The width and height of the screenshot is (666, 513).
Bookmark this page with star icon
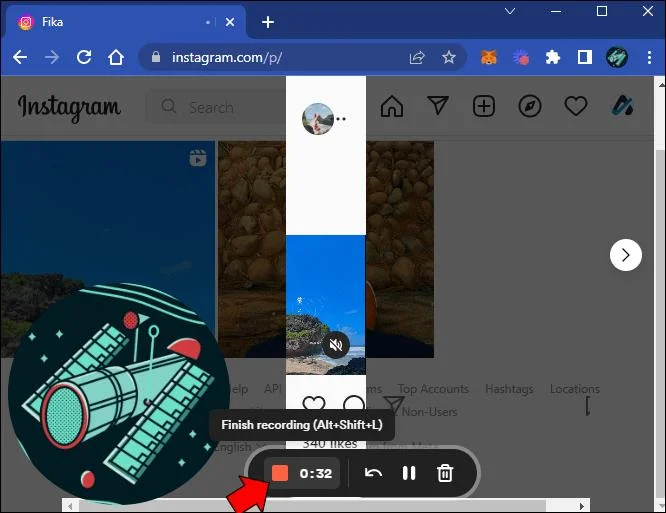(x=449, y=57)
